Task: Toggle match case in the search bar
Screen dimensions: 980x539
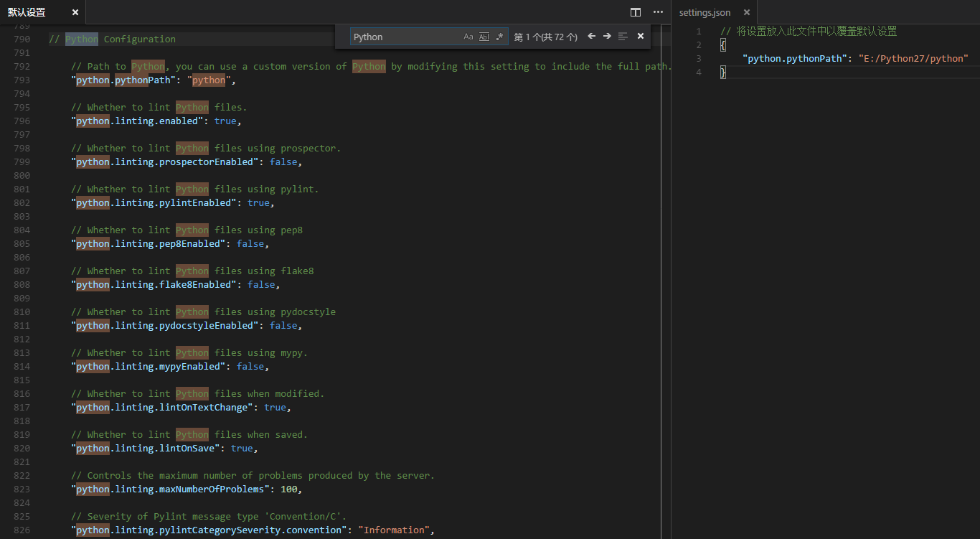Action: click(468, 36)
